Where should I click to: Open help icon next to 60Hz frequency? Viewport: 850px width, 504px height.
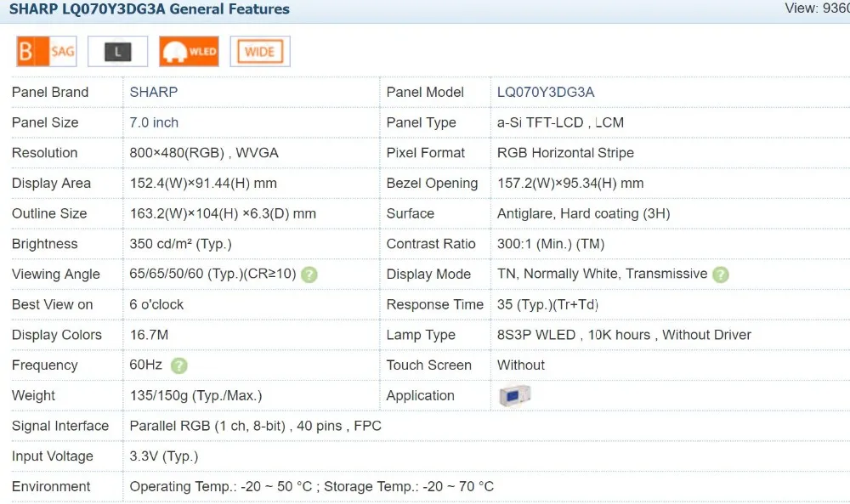pos(178,365)
